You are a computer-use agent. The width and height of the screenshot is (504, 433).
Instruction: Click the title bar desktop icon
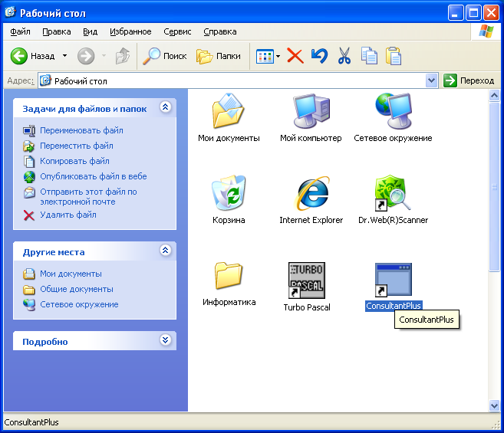click(x=10, y=12)
